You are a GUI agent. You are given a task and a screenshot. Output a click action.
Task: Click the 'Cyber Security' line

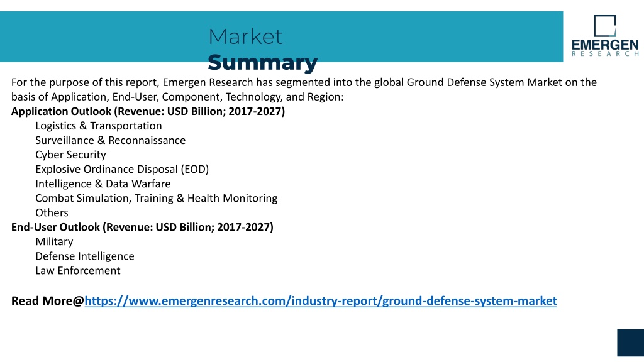[x=70, y=155]
